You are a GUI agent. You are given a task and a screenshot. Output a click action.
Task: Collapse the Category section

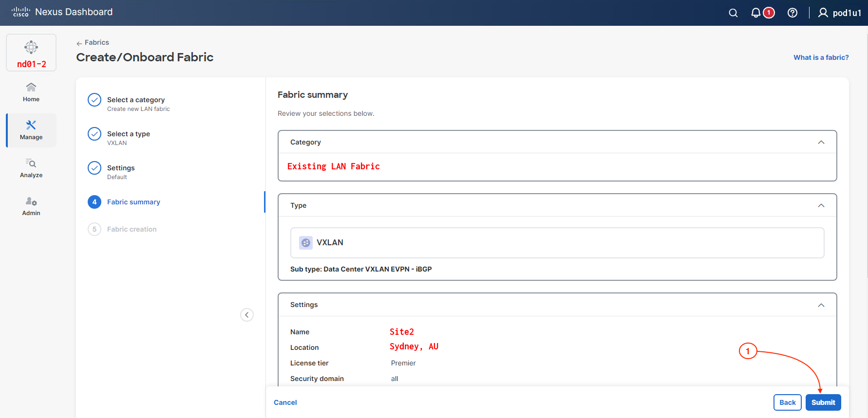pyautogui.click(x=821, y=142)
